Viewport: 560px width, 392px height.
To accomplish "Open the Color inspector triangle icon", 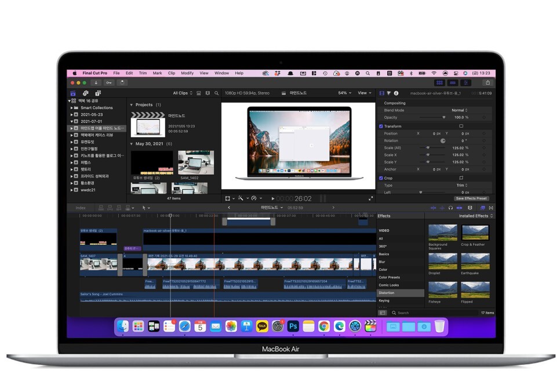I will pos(389,93).
